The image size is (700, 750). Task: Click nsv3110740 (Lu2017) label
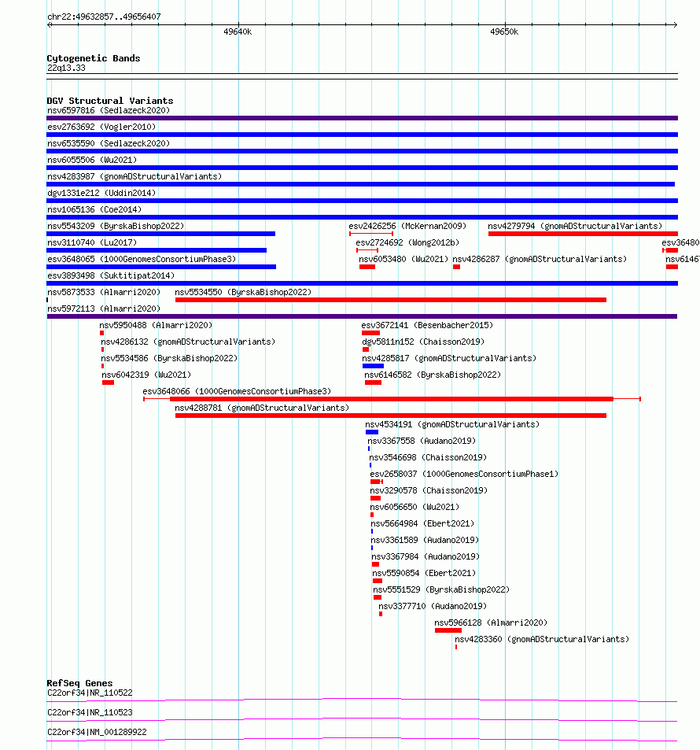click(x=92, y=242)
